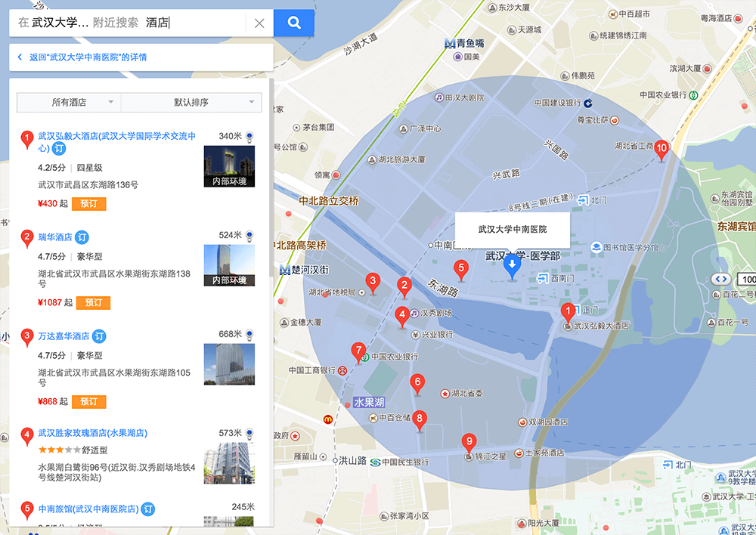Click map pin 1 near 武汉弘毅大酒店
This screenshot has height=535, width=756.
tap(568, 312)
